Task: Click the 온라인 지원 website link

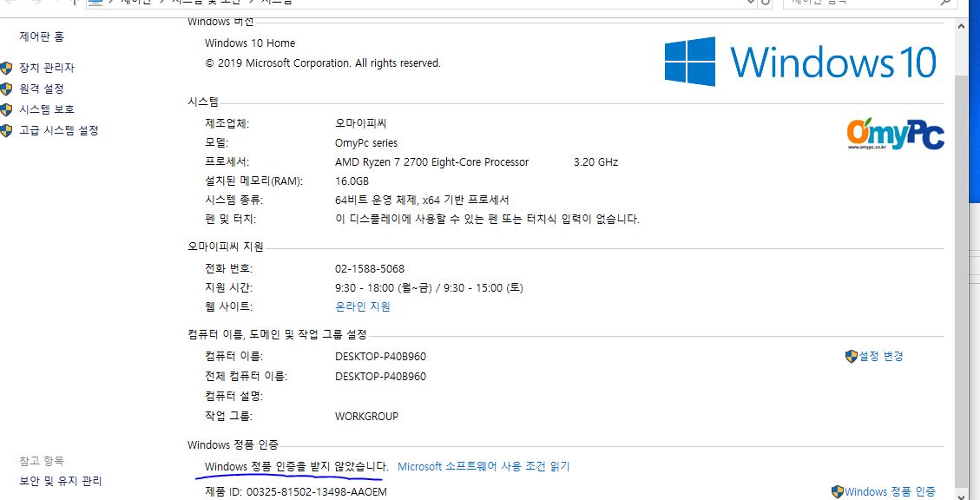Action: click(363, 307)
